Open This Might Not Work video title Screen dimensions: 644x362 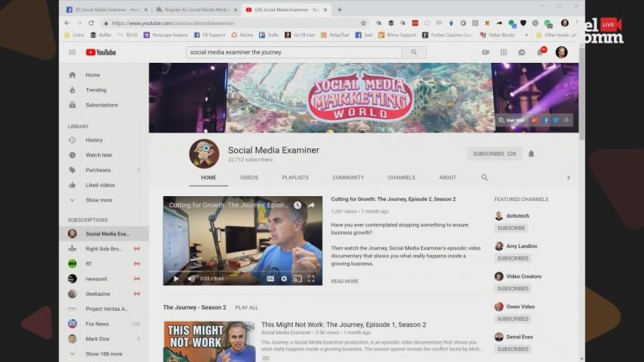coord(344,324)
